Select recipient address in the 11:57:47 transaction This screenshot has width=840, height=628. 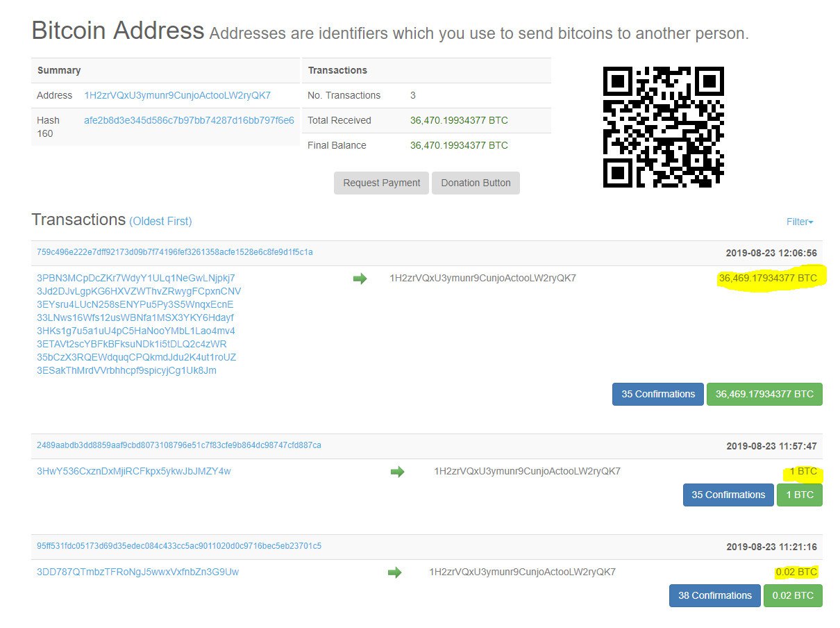[527, 471]
